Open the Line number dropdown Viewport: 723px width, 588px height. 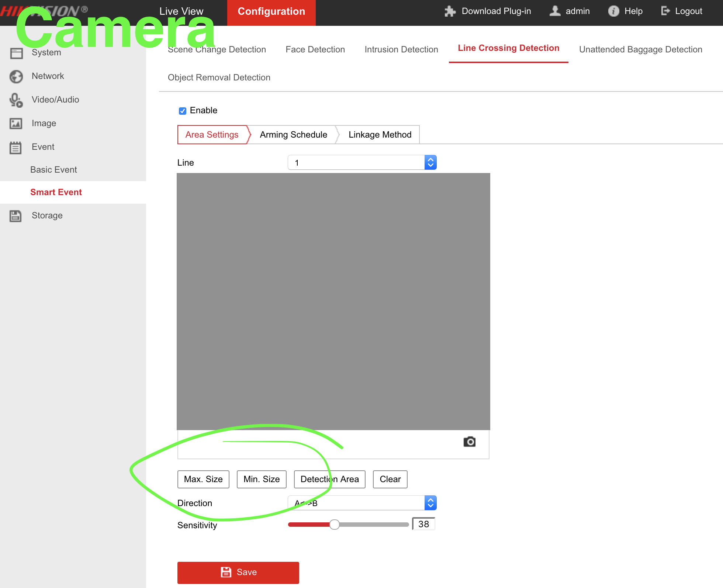point(430,162)
